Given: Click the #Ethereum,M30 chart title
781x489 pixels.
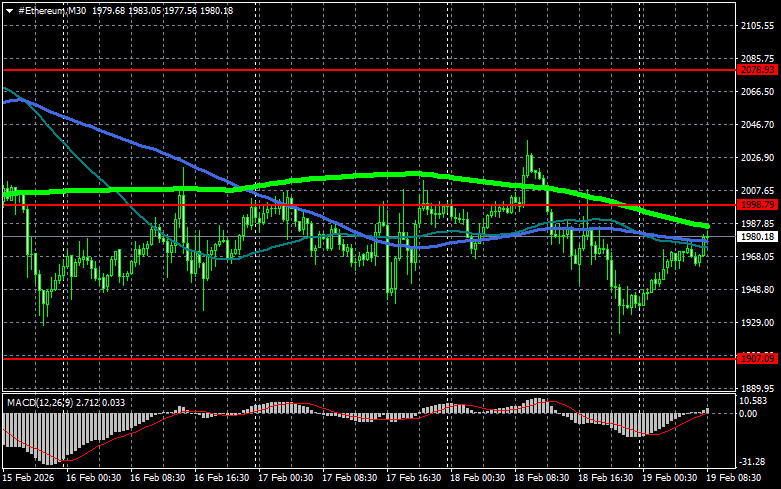Looking at the screenshot, I should pos(52,10).
